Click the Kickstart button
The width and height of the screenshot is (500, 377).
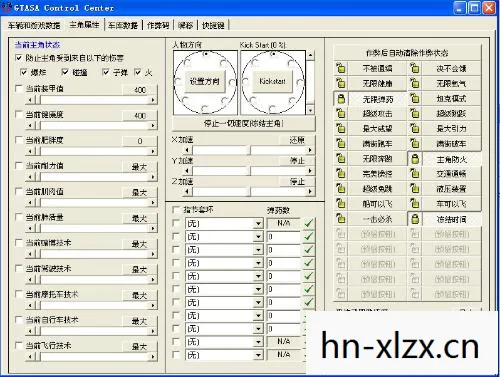tap(272, 81)
